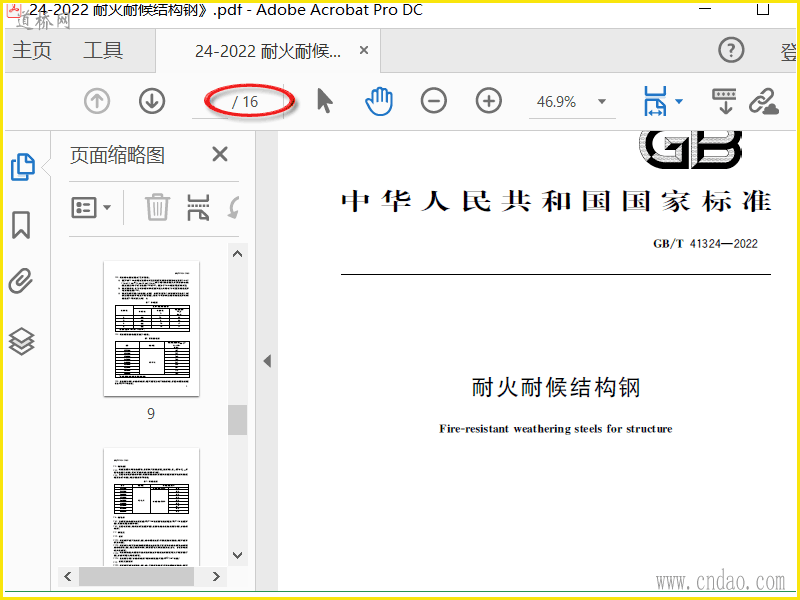Collapse navigation pane with triangle arrow
800x600 pixels.
click(267, 361)
